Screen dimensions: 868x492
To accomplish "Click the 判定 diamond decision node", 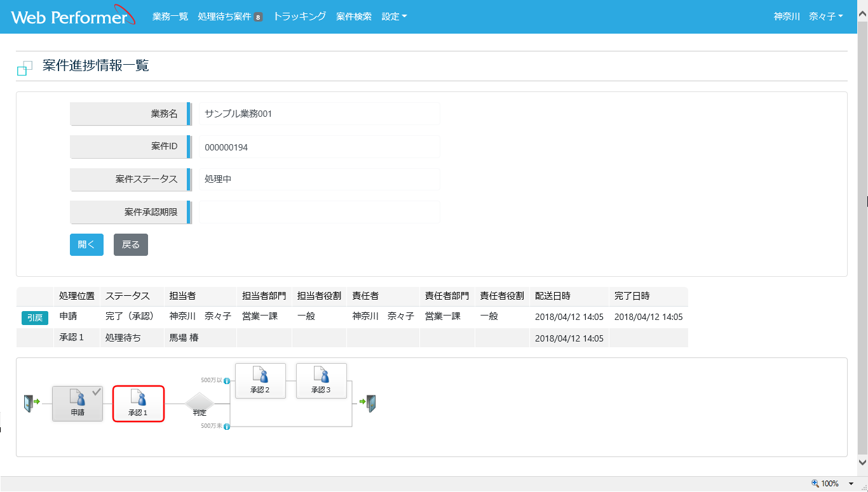I will (x=200, y=402).
